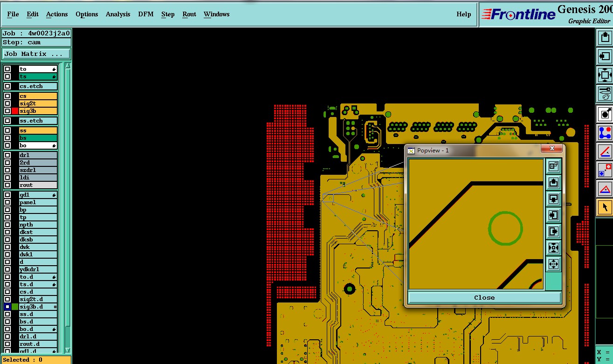Click the pan up icon in main right toolbar
The height and width of the screenshot is (364, 613).
pyautogui.click(x=605, y=38)
